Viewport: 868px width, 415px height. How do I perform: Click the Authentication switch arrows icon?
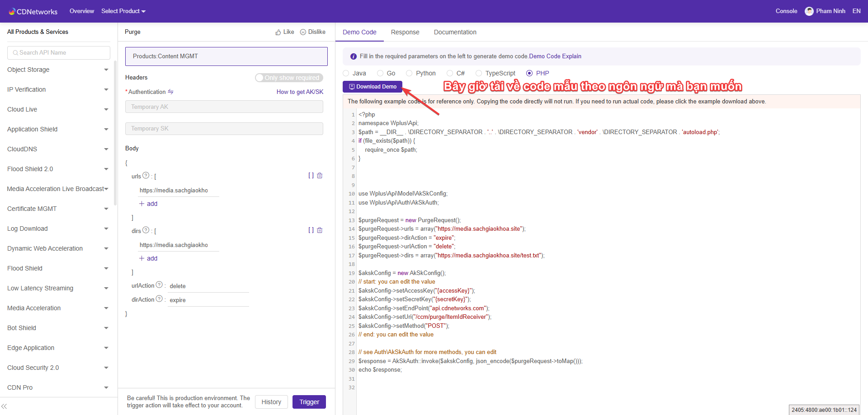pos(170,92)
